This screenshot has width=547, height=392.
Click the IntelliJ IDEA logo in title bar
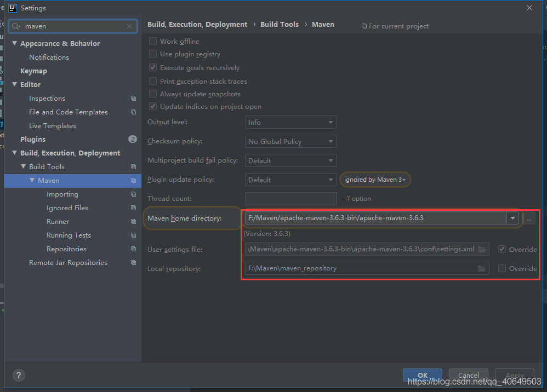tap(13, 8)
